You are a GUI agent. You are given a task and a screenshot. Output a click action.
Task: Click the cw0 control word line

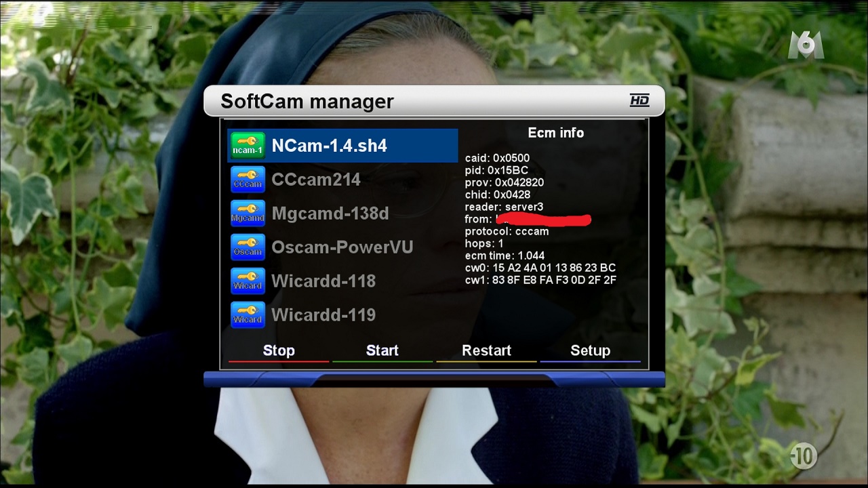tap(540, 268)
